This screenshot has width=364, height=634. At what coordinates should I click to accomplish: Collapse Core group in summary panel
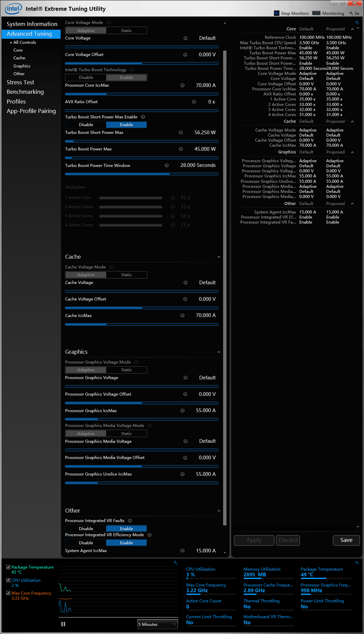pos(352,29)
